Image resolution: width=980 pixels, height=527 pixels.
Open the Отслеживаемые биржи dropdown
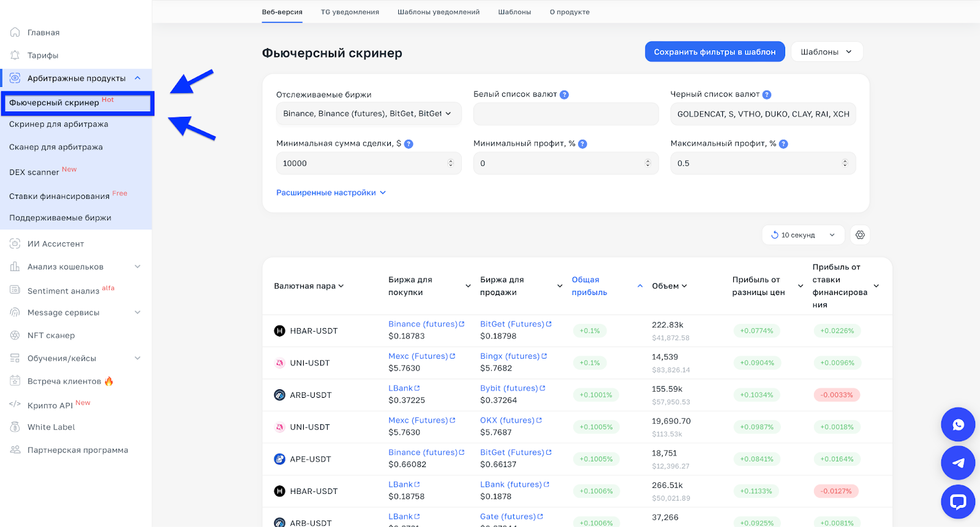point(369,114)
